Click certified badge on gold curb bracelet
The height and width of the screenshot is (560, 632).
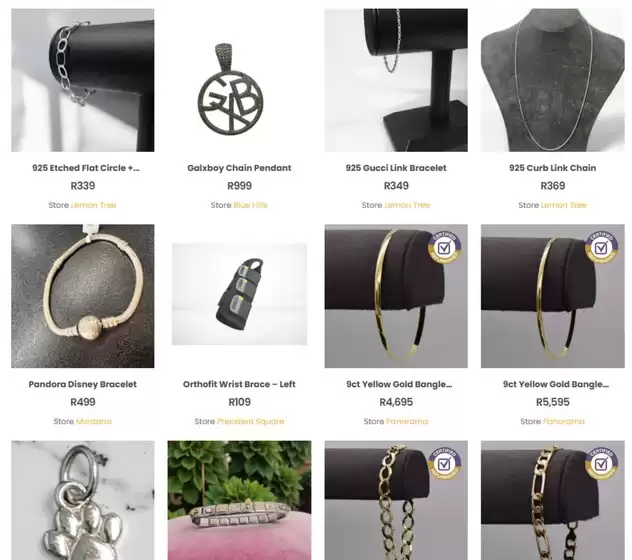[x=444, y=463]
